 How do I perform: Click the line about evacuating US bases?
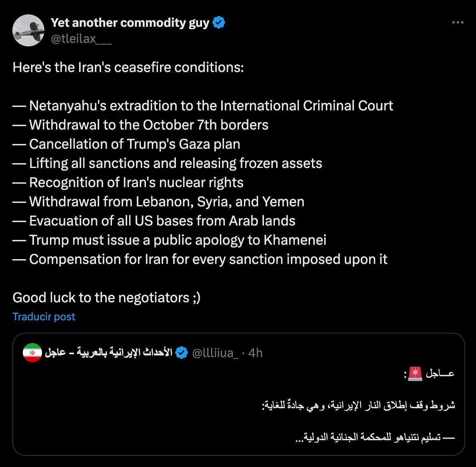(162, 221)
